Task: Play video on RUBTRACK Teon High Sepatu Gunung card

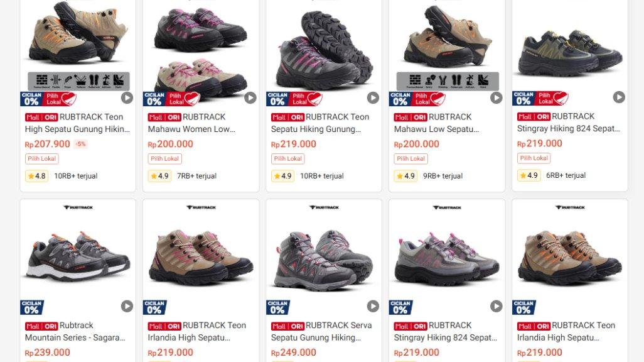Action: pos(127,98)
